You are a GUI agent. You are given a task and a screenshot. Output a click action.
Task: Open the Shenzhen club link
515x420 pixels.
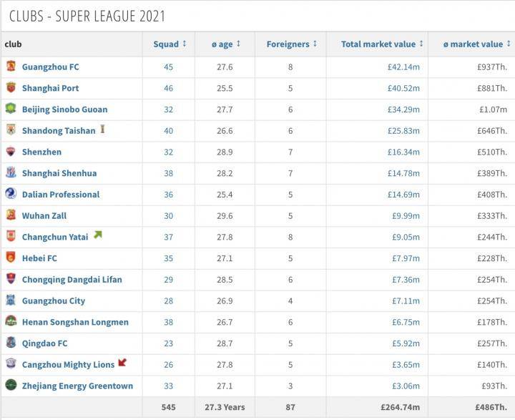point(41,152)
